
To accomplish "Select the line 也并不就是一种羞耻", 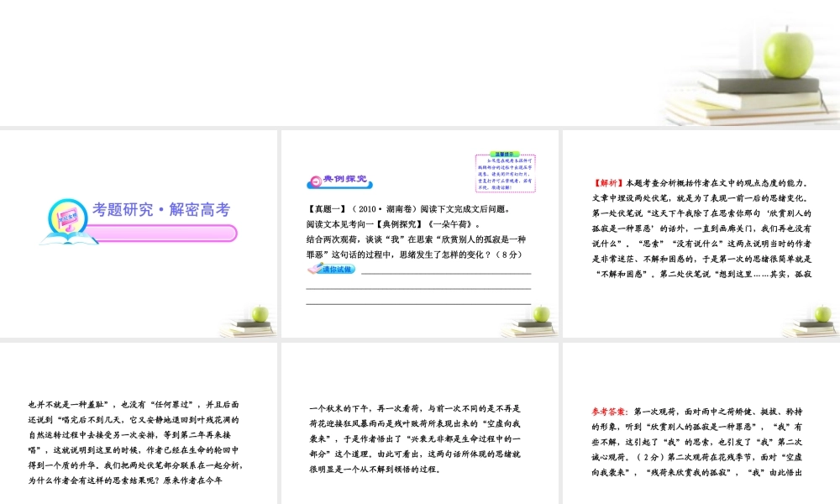I will pos(134,405).
